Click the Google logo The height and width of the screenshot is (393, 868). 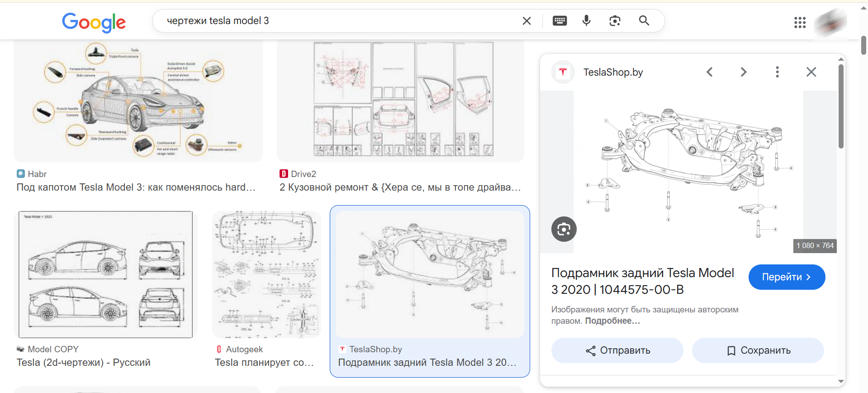(94, 22)
